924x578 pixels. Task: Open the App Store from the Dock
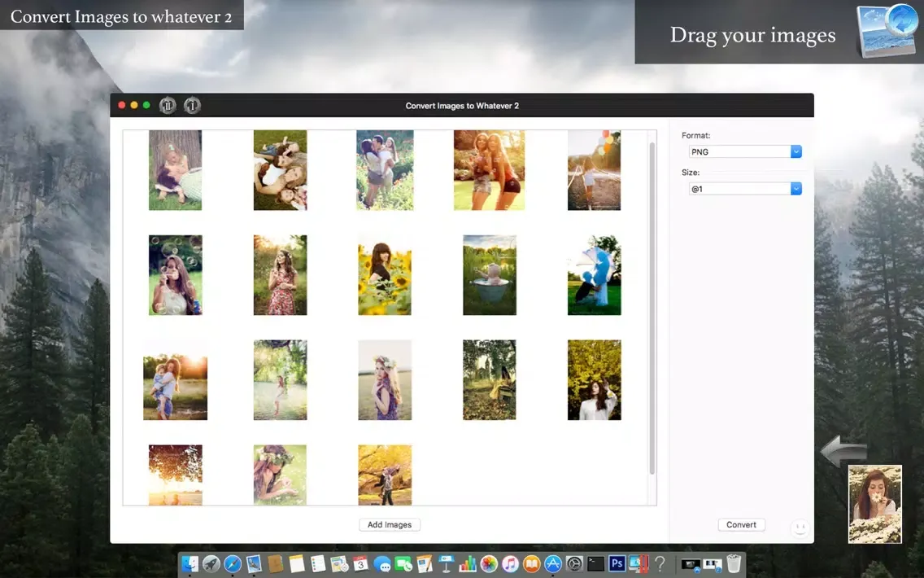[551, 563]
